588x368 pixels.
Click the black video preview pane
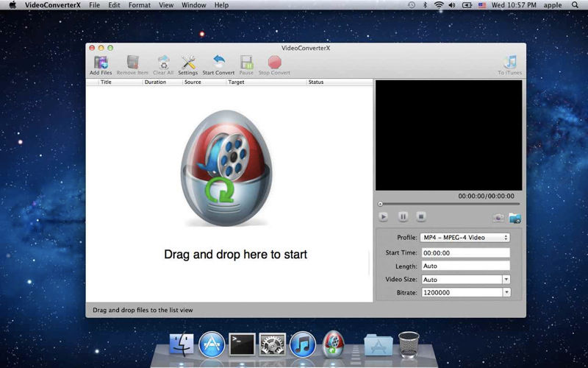[448, 135]
